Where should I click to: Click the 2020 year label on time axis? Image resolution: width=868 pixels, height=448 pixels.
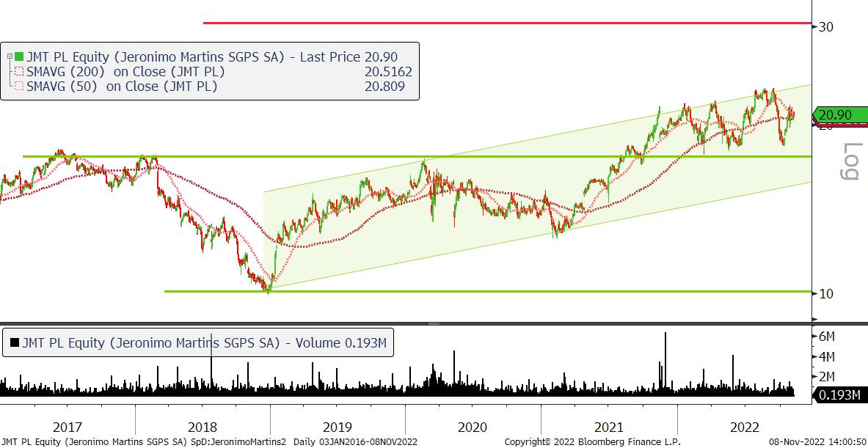tap(473, 427)
